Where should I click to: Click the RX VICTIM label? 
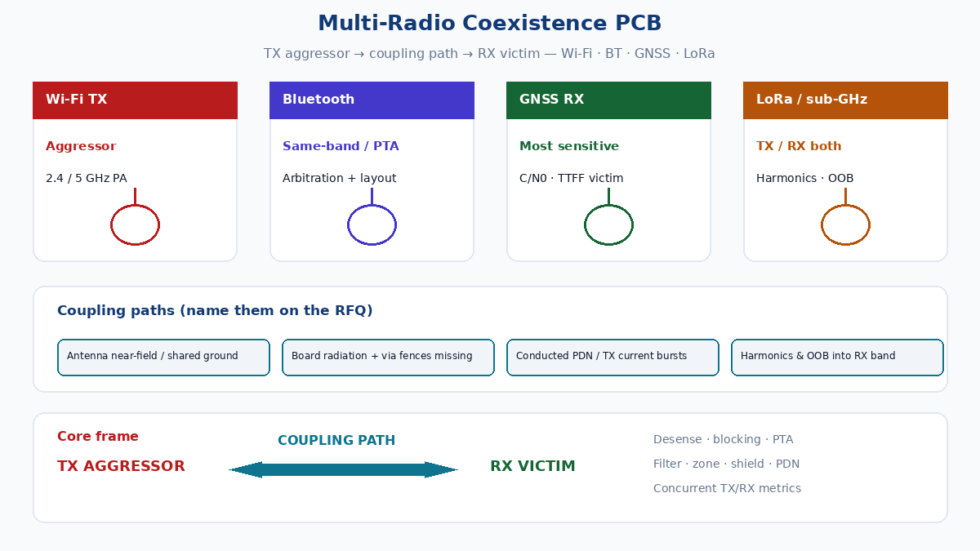tap(532, 466)
